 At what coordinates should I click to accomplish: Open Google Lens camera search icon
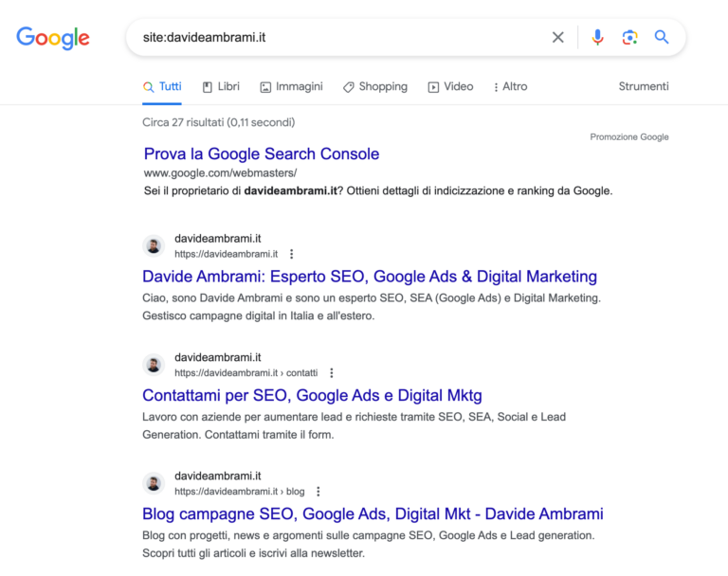pyautogui.click(x=629, y=37)
